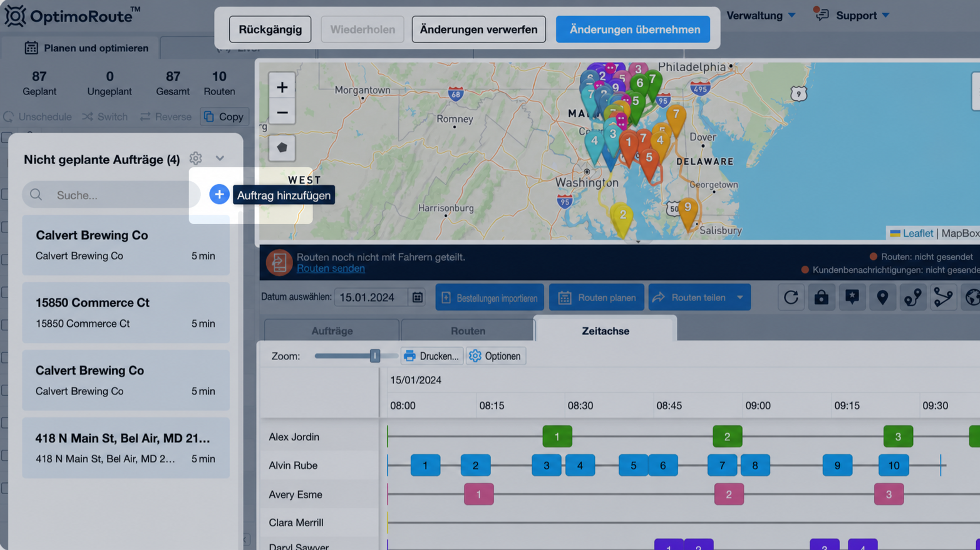Click Alvin Rube's stop 5 on timeline
The image size is (980, 550).
pyautogui.click(x=633, y=465)
